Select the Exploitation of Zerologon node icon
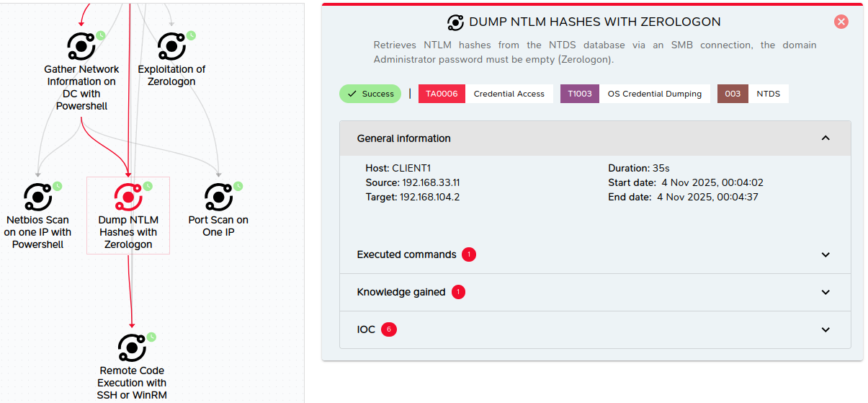 tap(171, 46)
